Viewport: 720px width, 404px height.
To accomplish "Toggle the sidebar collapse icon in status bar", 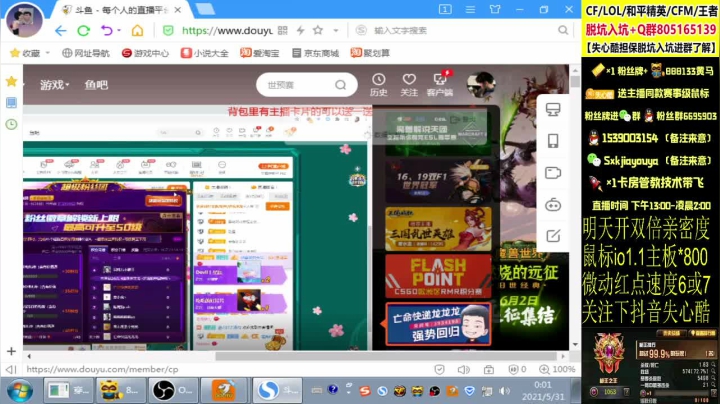I will [x=11, y=370].
